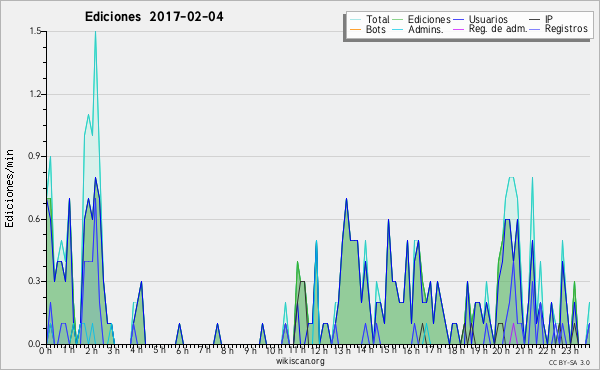Click the y-axis value 0.6
This screenshot has width=600, height=370.
click(x=35, y=219)
